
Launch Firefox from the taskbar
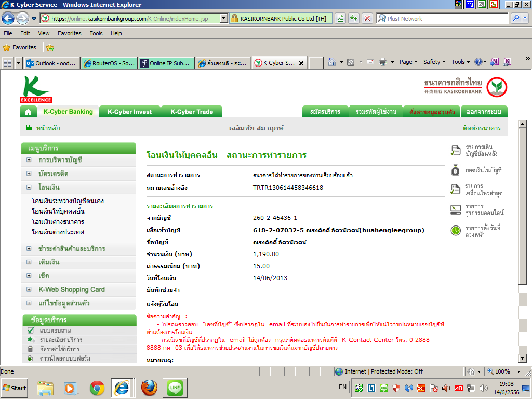[x=149, y=388]
